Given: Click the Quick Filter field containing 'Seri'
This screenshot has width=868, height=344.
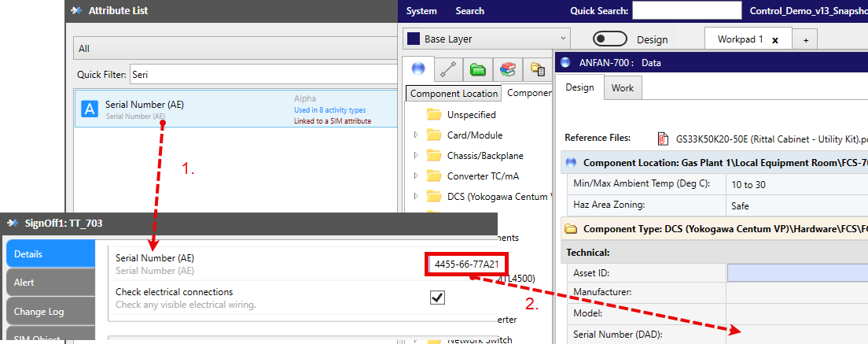Looking at the screenshot, I should (x=263, y=74).
